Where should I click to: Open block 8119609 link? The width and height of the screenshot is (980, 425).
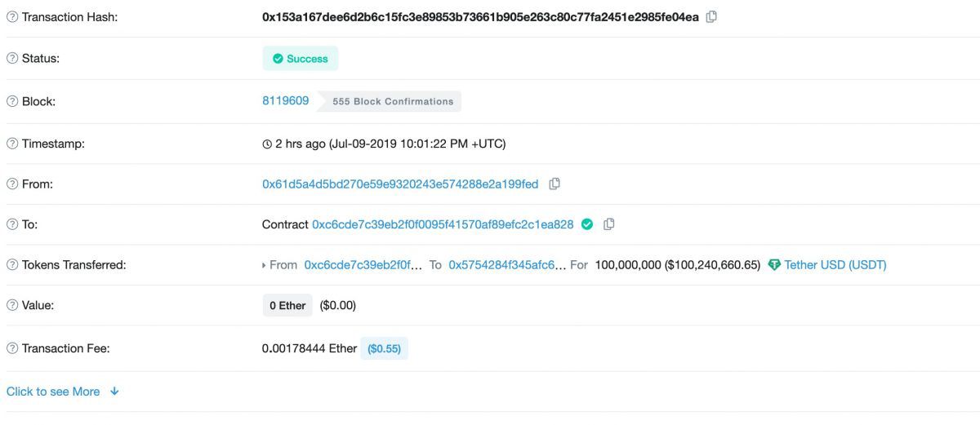click(285, 101)
